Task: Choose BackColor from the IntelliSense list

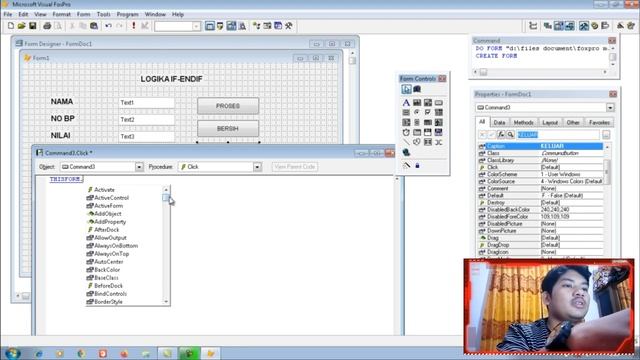Action: tap(107, 270)
